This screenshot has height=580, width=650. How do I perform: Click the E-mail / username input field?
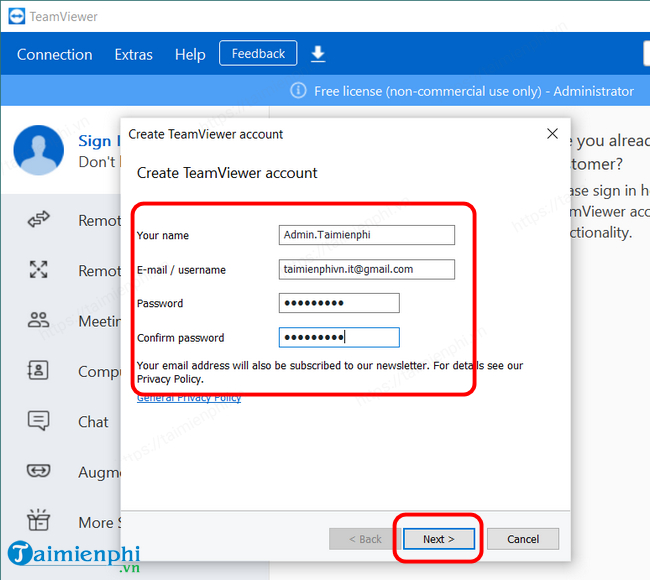[x=366, y=269]
